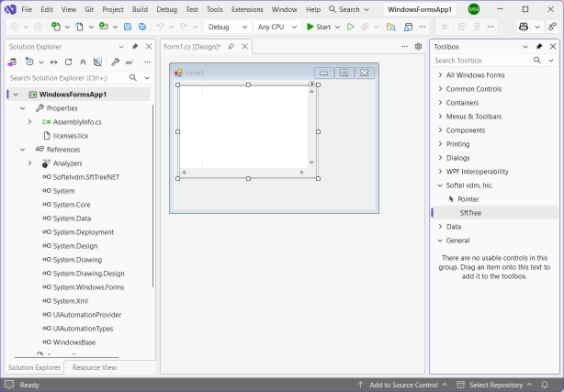Image resolution: width=564 pixels, height=392 pixels.
Task: Switch to the Resource View tab
Action: [95, 367]
